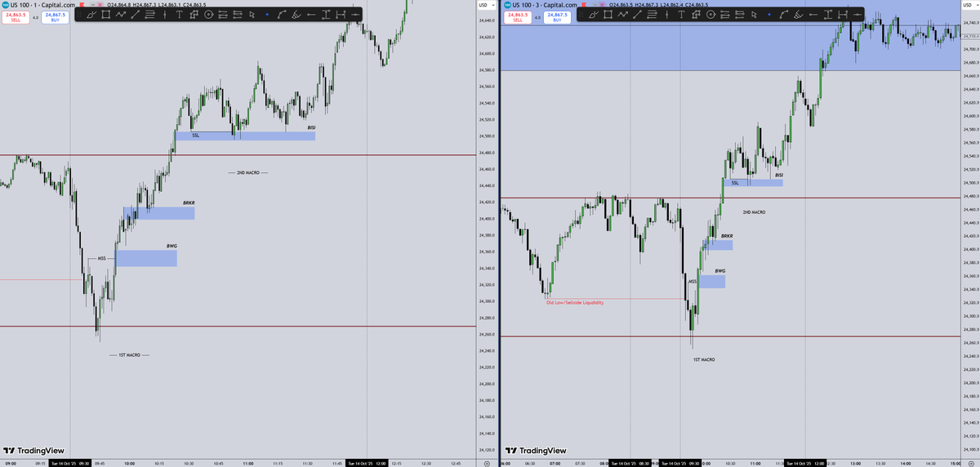980x467 pixels.
Task: Select the Text tool in right chart toolbar
Action: tap(681, 15)
